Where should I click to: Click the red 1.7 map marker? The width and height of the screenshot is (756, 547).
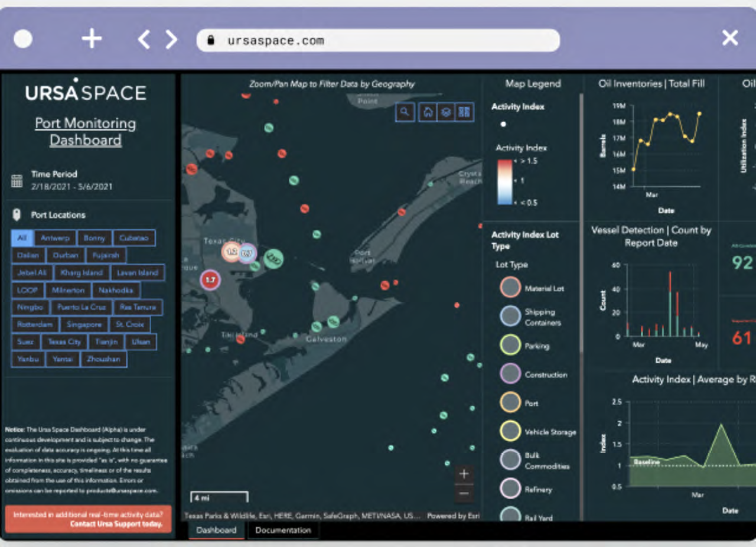(x=210, y=280)
